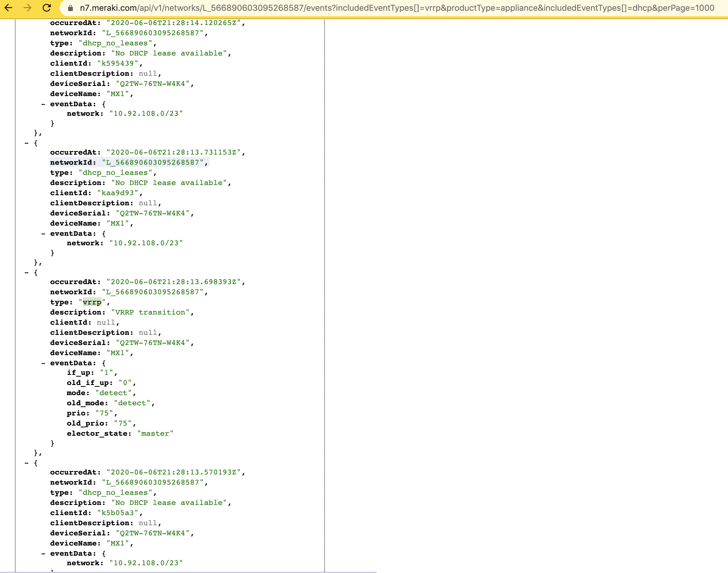Click the highlighted "vrrp" type value
Viewport: 728px width, 573px height.
(92, 302)
